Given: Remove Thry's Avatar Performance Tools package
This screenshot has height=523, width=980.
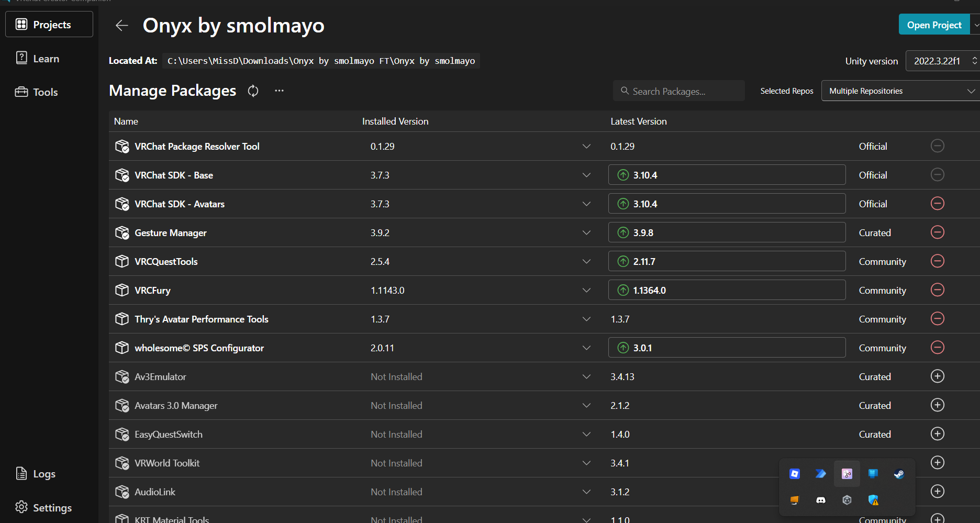Looking at the screenshot, I should tap(938, 318).
